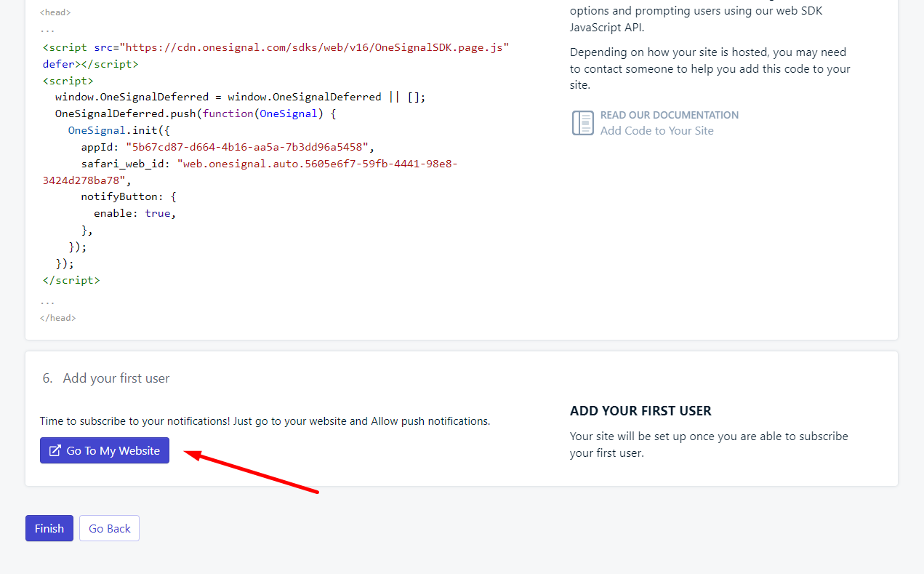This screenshot has height=574, width=924.
Task: Click the window.OneSignalDeferred assignment line
Action: click(x=241, y=97)
